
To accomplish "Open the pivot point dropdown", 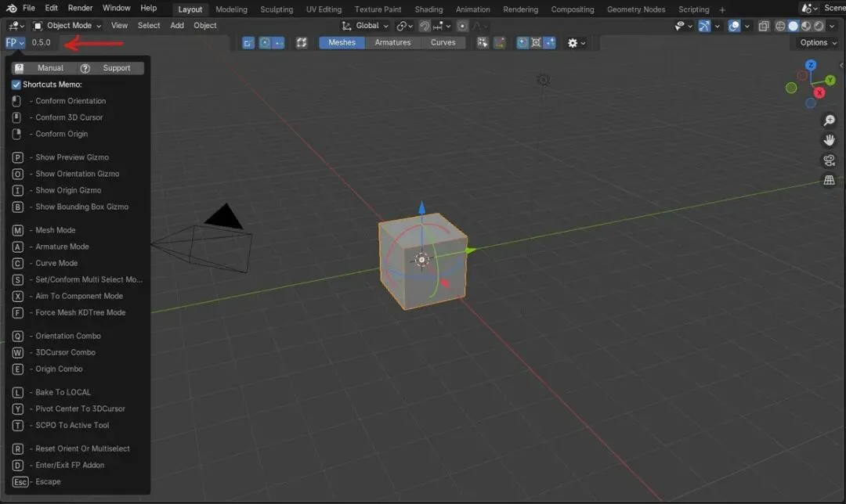I will pyautogui.click(x=405, y=25).
